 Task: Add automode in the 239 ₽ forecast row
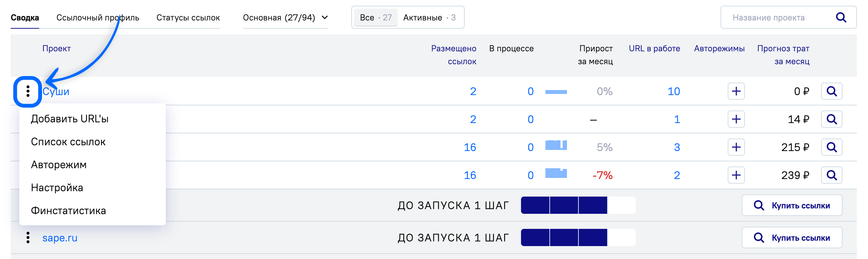coord(736,175)
